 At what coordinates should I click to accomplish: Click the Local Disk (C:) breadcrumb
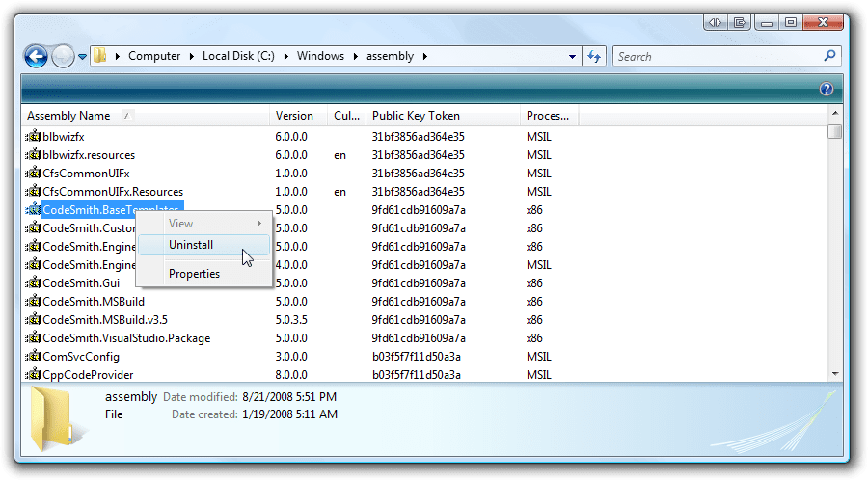[238, 56]
